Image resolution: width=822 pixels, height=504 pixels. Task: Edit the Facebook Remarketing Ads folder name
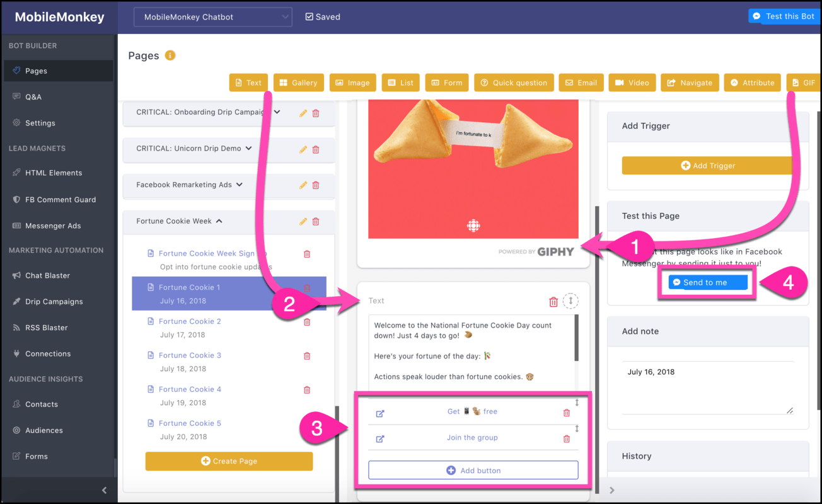point(303,185)
